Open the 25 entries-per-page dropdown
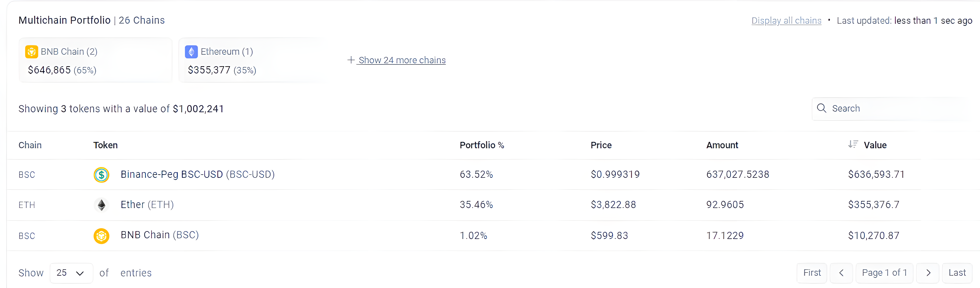This screenshot has width=980, height=288. (x=71, y=273)
